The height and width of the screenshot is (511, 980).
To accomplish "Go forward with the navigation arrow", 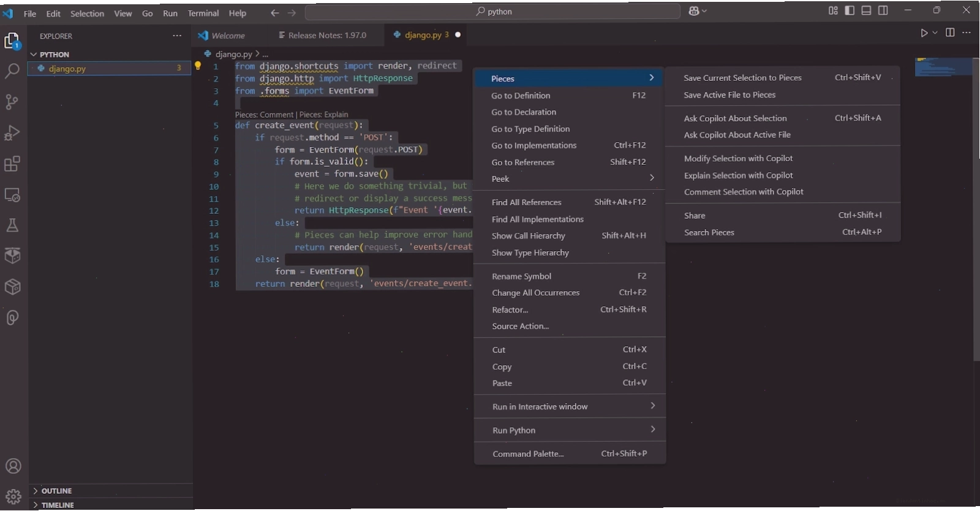I will pyautogui.click(x=292, y=13).
